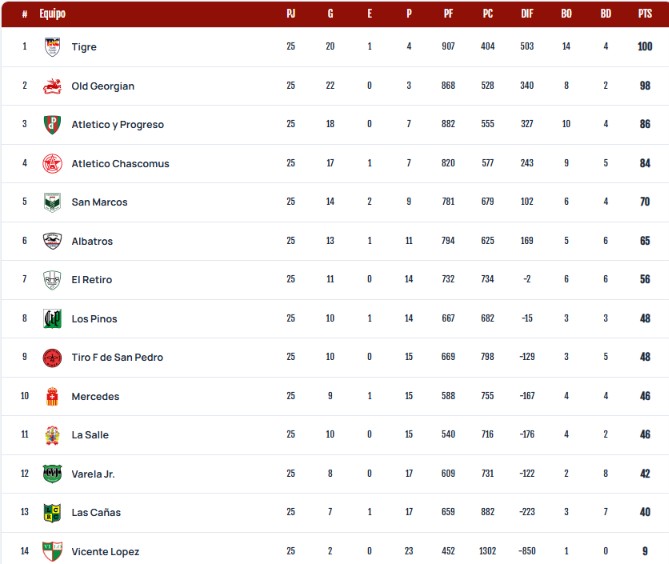Sort by the Equipo column header
This screenshot has height=564, width=669.
(52, 14)
